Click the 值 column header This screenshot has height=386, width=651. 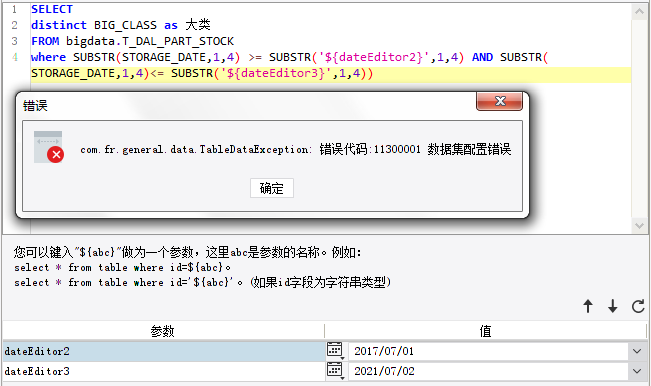tap(485, 331)
